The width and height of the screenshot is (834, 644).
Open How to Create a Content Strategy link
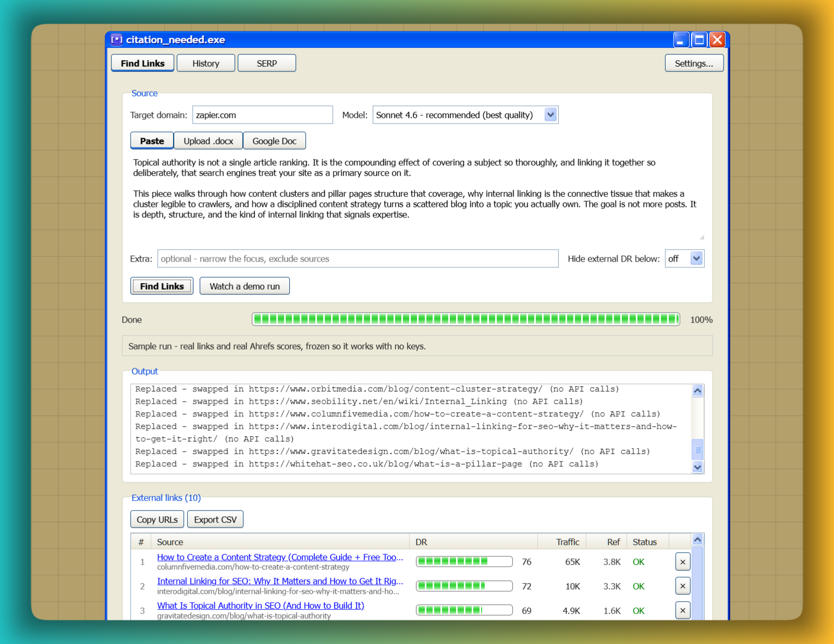click(x=280, y=557)
